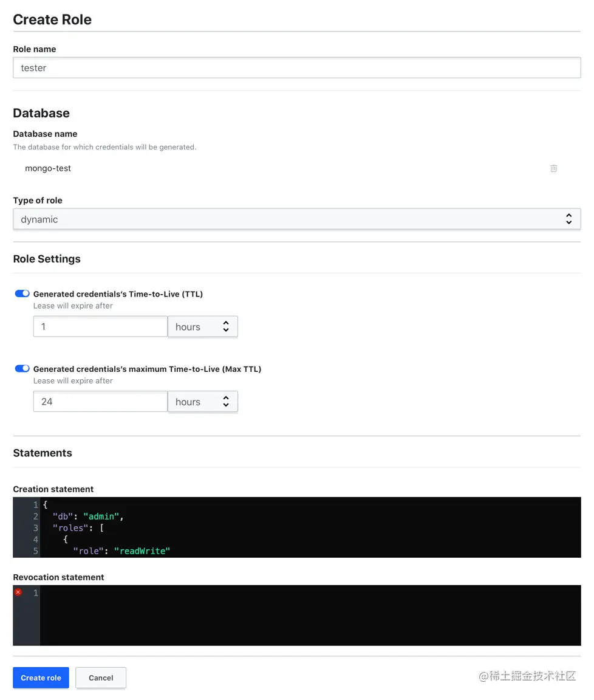
Task: Focus the Role name input field
Action: pos(296,68)
